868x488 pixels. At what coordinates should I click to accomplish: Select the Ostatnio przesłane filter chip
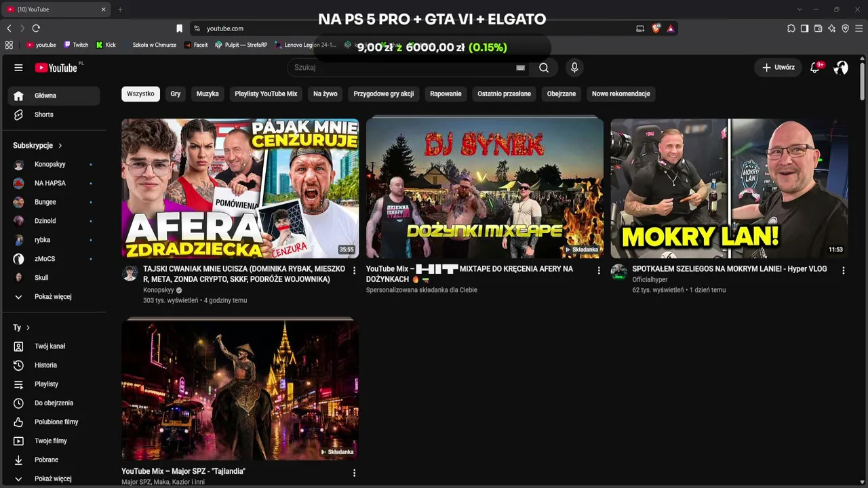pyautogui.click(x=504, y=94)
